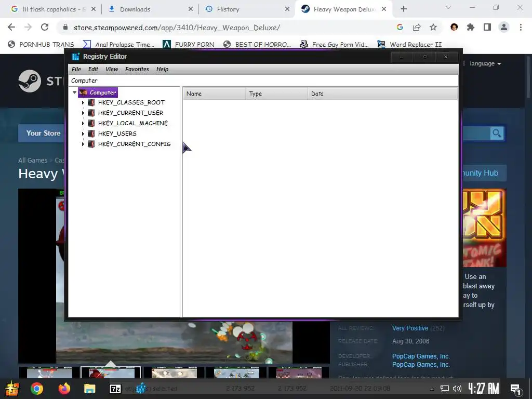
Task: Expand the HKEY_USERS key
Action: [x=83, y=134]
